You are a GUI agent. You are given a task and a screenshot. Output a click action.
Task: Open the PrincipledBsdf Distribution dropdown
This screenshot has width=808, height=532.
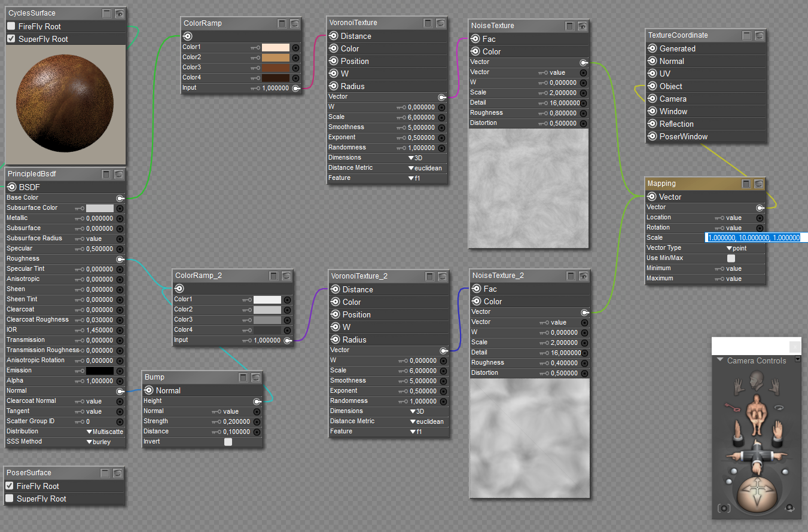pyautogui.click(x=105, y=432)
